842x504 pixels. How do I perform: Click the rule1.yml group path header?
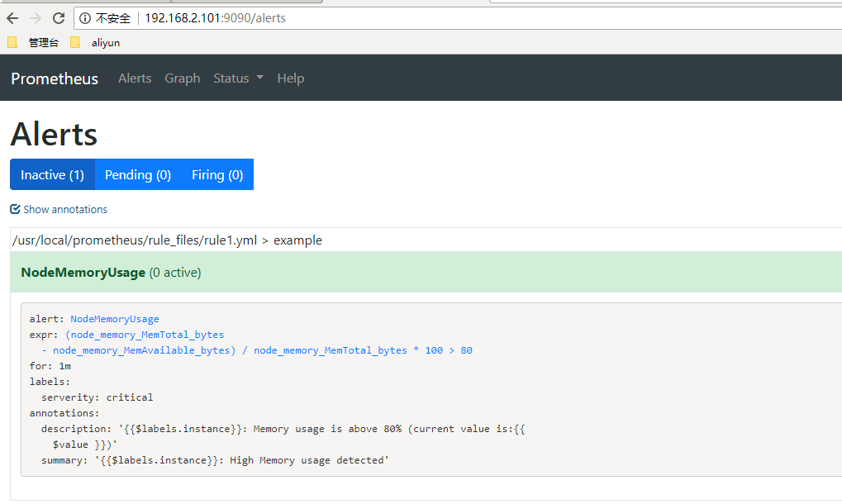pyautogui.click(x=167, y=240)
